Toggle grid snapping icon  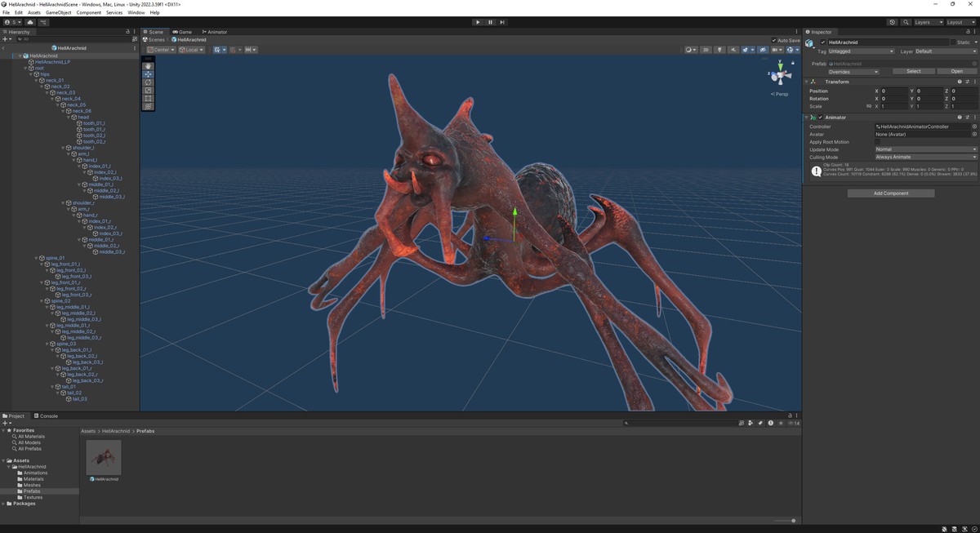click(233, 50)
